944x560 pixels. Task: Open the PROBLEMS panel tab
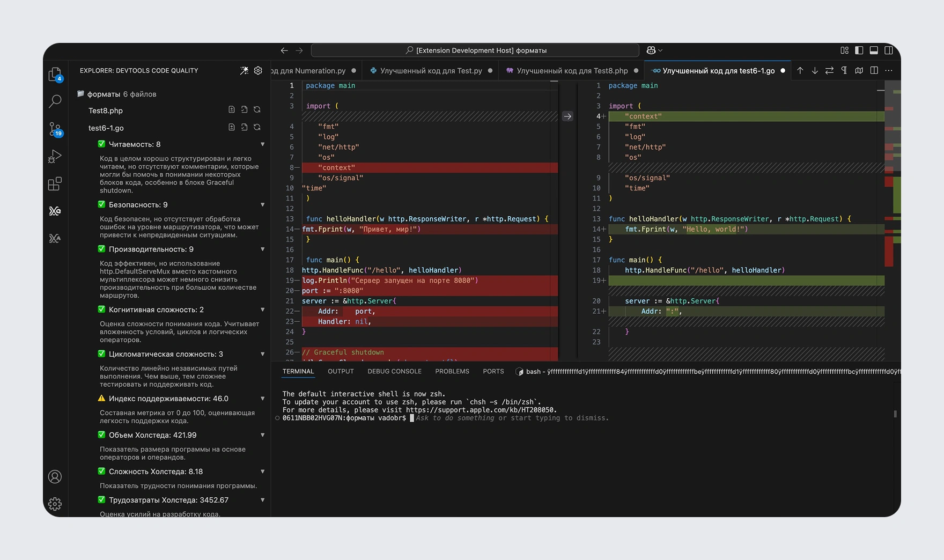452,371
